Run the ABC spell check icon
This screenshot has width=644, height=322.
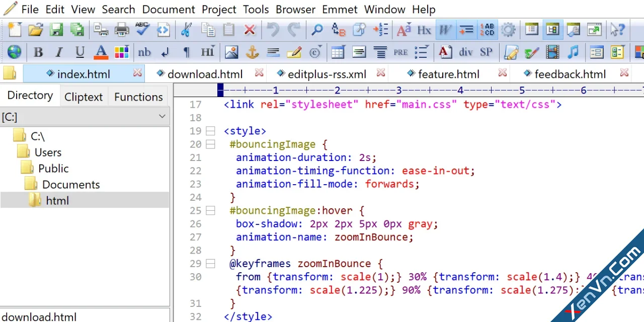coord(142,30)
